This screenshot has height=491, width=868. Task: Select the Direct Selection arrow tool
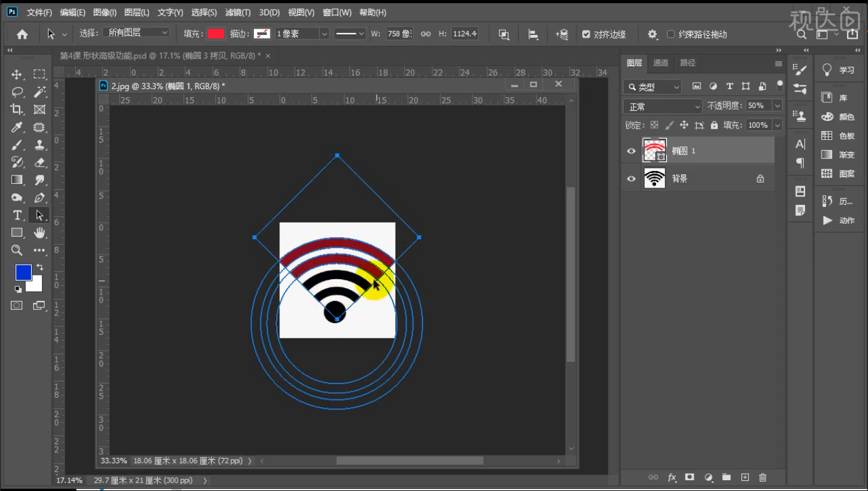(x=39, y=215)
